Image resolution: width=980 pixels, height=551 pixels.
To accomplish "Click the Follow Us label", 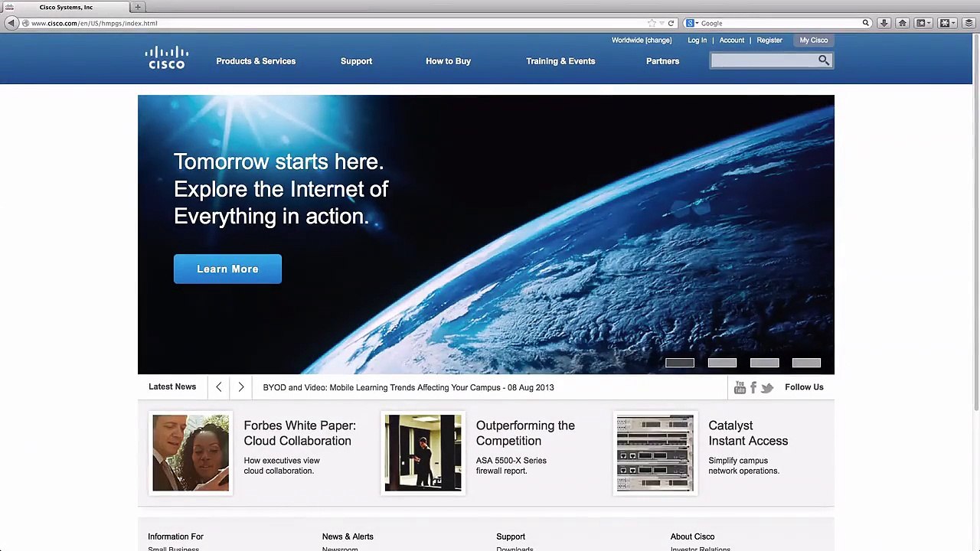I will 804,387.
